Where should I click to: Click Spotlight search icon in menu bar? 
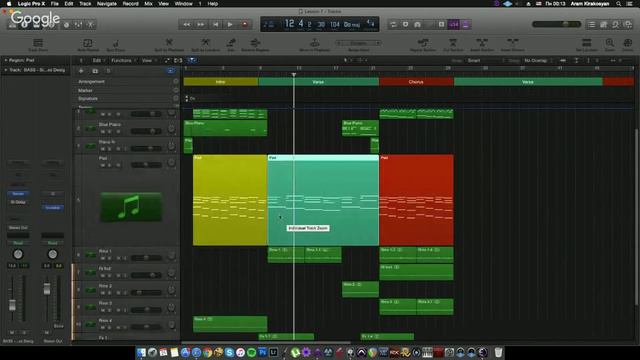tap(619, 4)
